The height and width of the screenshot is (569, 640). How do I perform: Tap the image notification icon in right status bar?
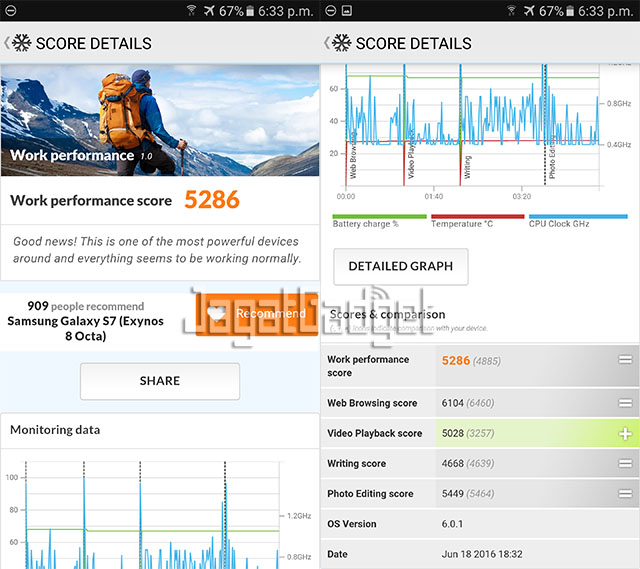click(x=345, y=11)
